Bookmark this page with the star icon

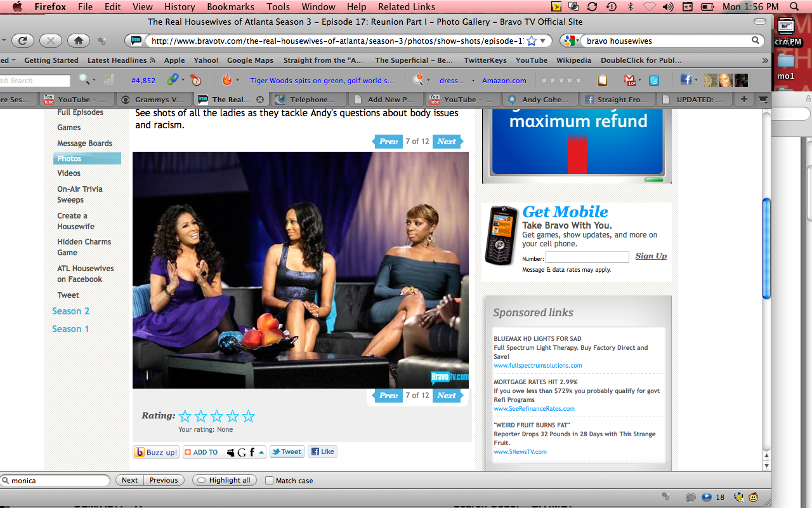532,41
